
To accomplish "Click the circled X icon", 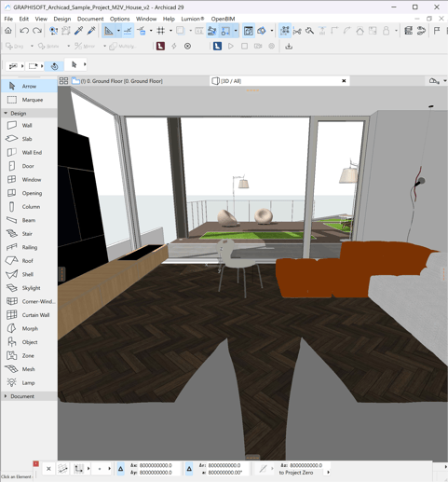I will (x=187, y=46).
